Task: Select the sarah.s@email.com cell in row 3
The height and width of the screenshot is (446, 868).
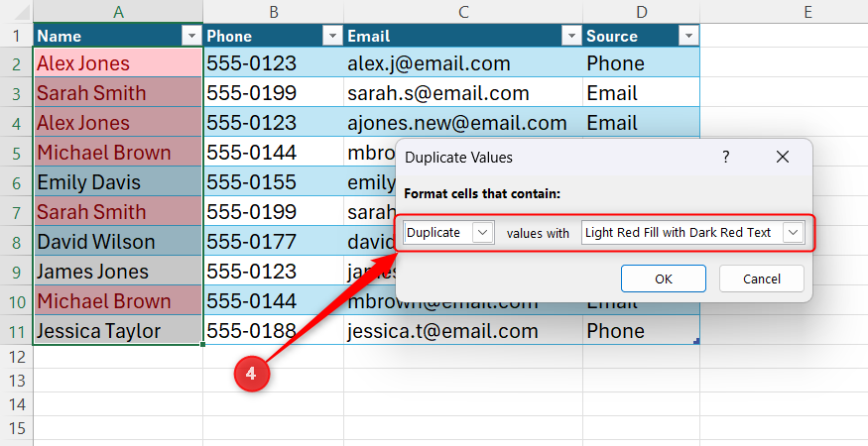Action: [463, 92]
